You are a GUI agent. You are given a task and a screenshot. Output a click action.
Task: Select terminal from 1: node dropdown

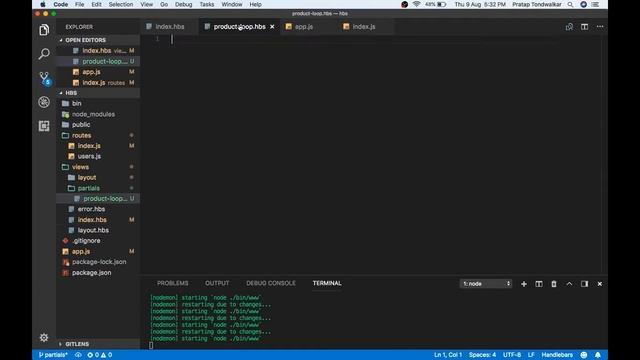pyautogui.click(x=486, y=284)
